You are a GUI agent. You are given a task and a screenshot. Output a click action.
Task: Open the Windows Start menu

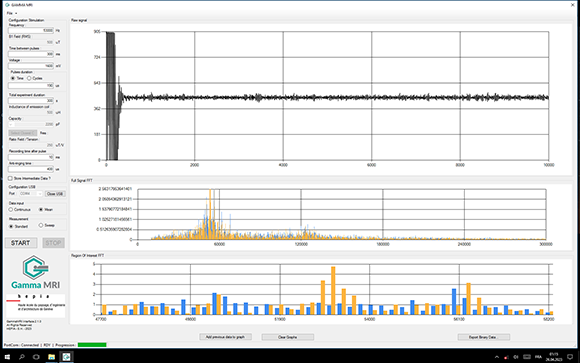pos(7,357)
